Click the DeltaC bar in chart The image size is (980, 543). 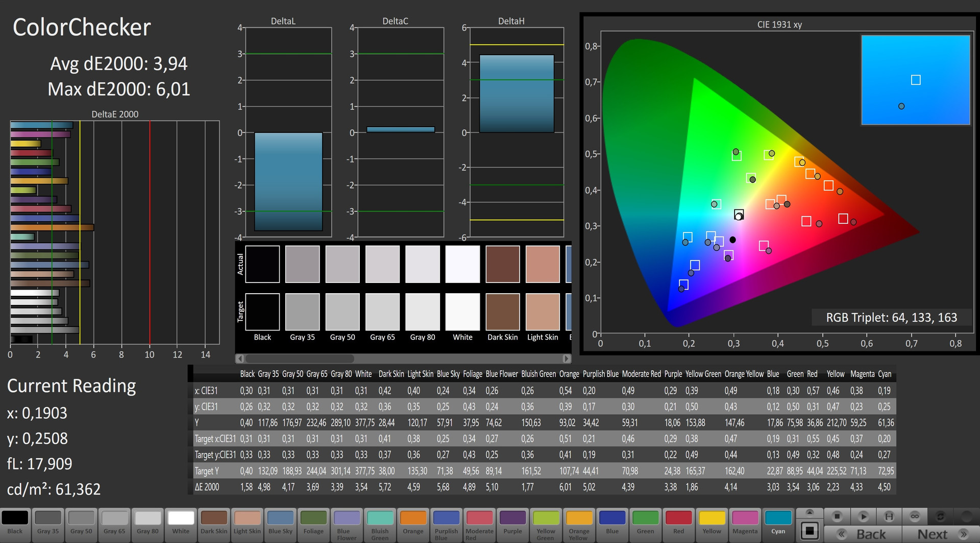(x=401, y=130)
